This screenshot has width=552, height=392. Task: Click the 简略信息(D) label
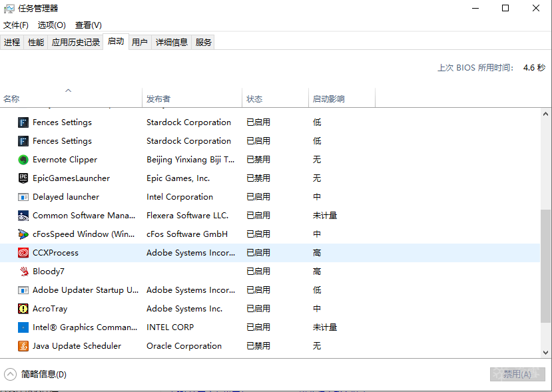(44, 375)
